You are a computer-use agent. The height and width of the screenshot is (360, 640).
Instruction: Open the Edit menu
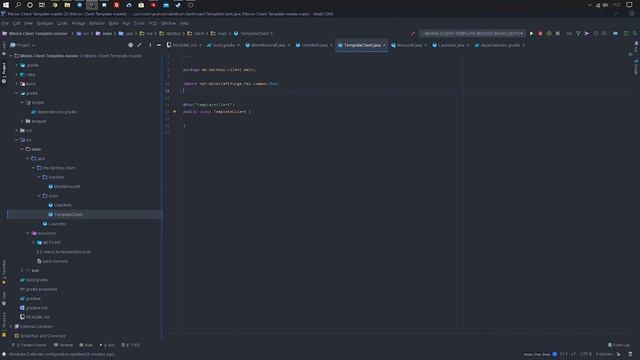16,23
